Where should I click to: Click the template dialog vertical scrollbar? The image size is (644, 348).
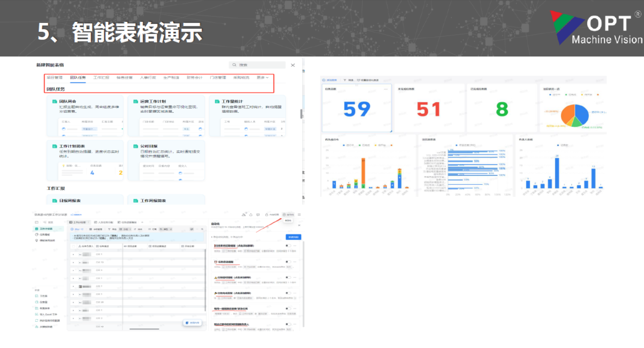(x=301, y=113)
